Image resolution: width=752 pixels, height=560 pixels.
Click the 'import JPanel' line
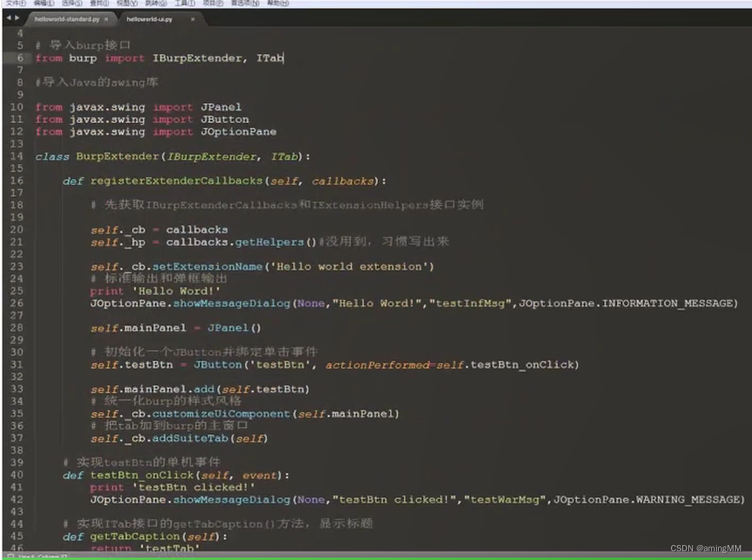pos(138,106)
